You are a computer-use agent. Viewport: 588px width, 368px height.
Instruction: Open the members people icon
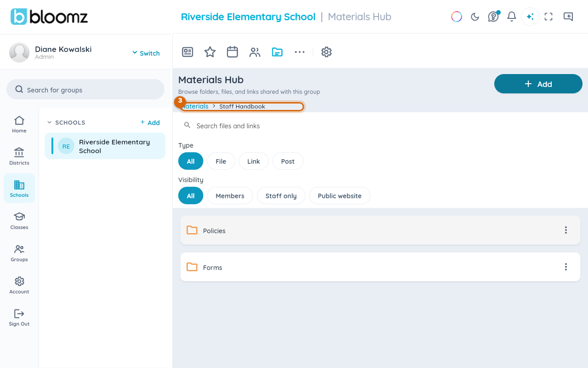click(255, 52)
